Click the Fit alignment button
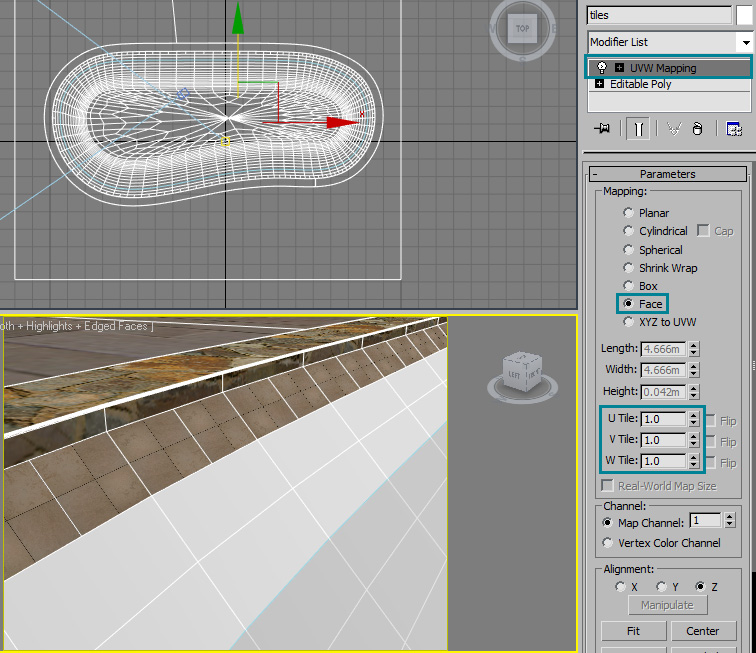Viewport: 756px width, 653px height. 633,631
